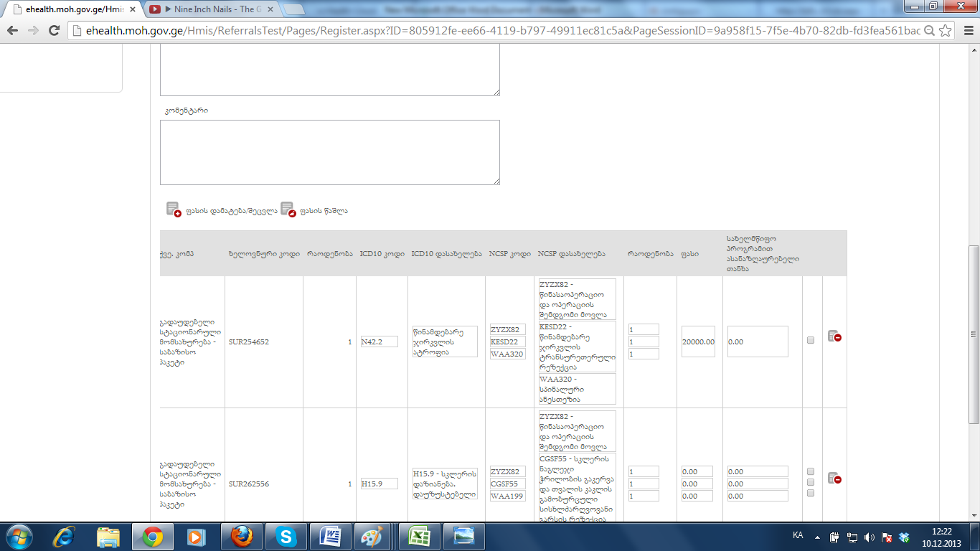Click the KA language indicator in the taskbar

tap(798, 535)
